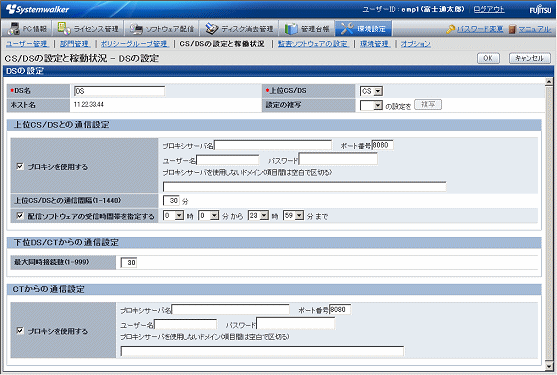This screenshot has width=557, height=375.
Task: Go to ポリシーグループ管理 submenu
Action: coord(134,44)
